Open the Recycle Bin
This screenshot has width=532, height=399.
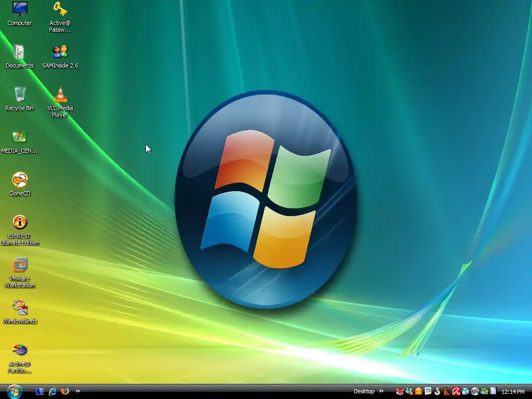19,99
